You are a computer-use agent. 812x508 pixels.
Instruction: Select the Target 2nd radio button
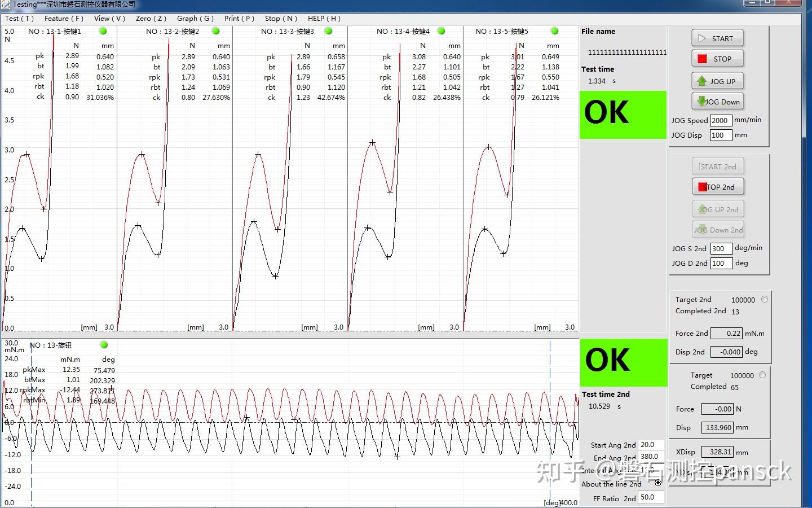coord(765,300)
